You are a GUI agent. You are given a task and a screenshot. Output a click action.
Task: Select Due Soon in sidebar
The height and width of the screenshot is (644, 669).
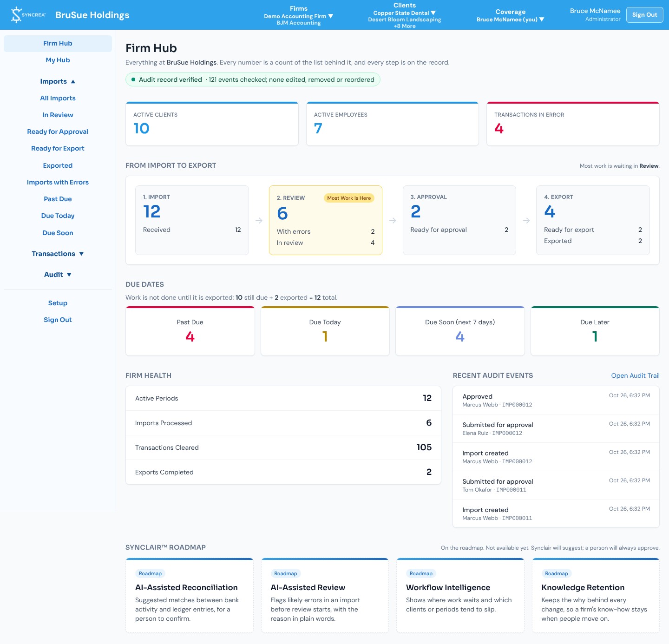coord(58,233)
